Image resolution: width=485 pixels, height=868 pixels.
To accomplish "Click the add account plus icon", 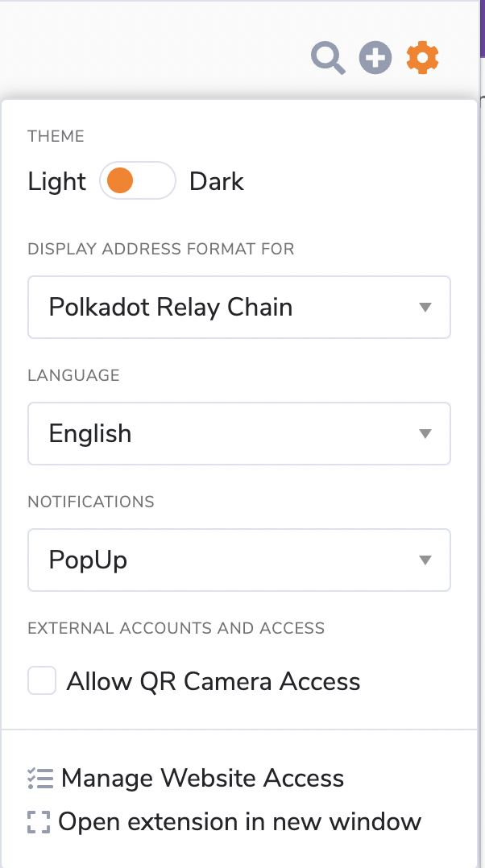I will coord(375,58).
